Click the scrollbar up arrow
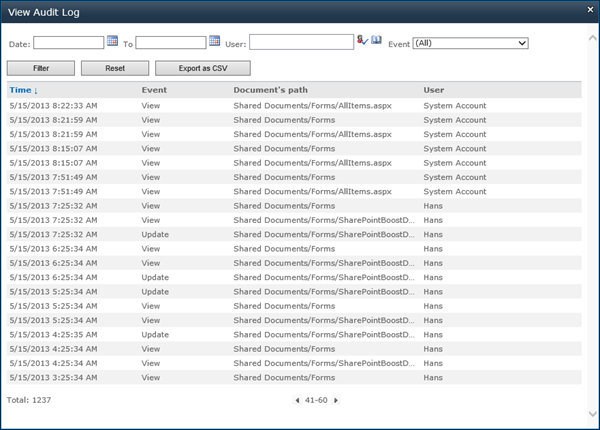 coord(592,38)
